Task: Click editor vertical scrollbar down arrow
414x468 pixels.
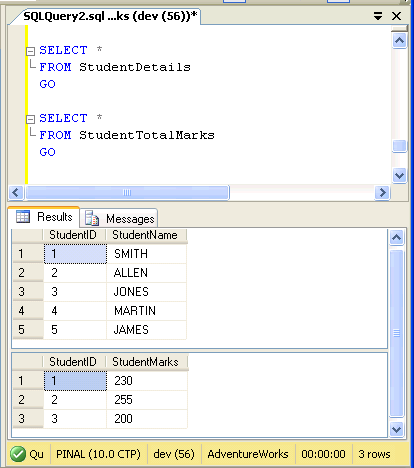Action: 399,175
